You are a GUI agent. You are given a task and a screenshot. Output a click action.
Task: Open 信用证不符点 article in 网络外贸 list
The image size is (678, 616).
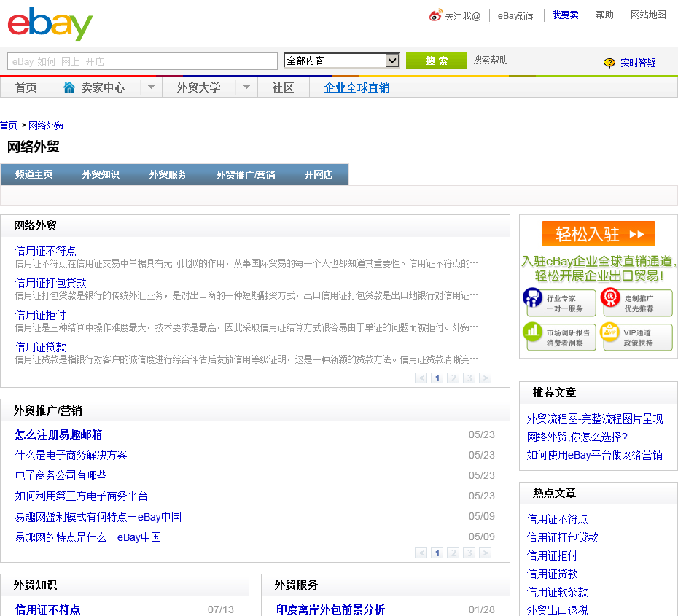click(45, 252)
